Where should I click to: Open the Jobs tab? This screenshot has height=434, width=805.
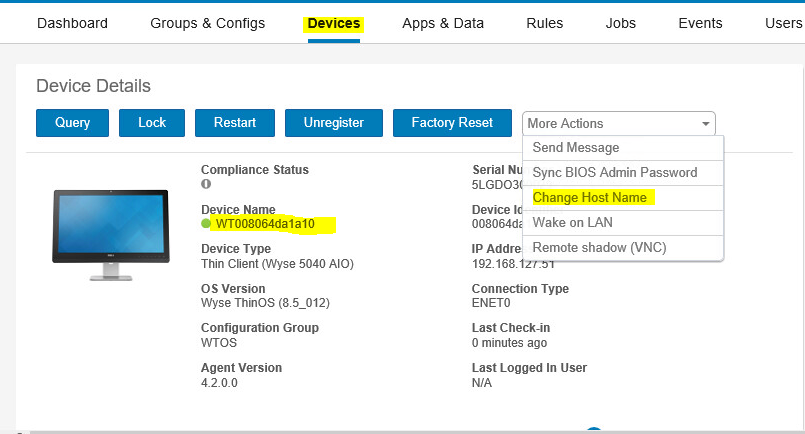(x=621, y=23)
